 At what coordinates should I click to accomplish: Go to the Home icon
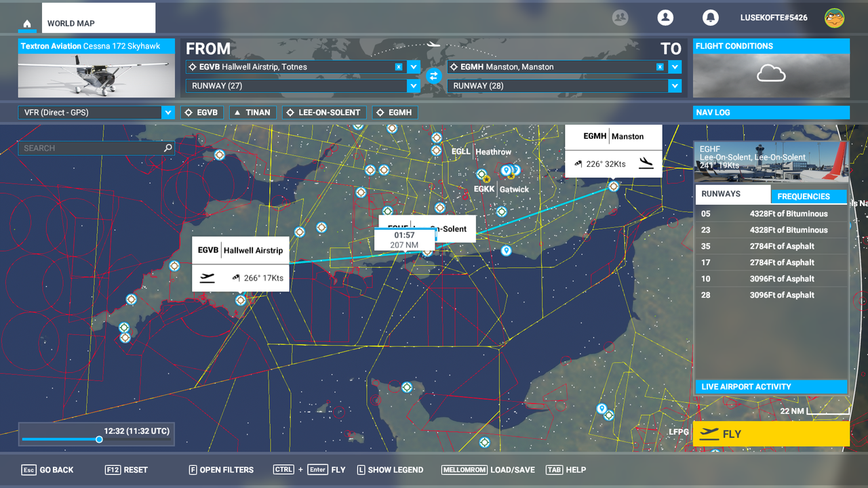coord(27,24)
